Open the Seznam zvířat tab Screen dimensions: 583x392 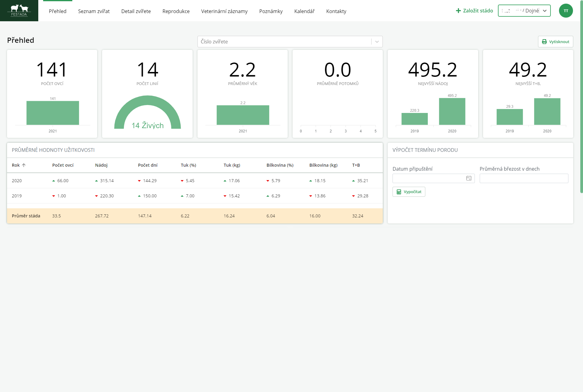point(94,11)
